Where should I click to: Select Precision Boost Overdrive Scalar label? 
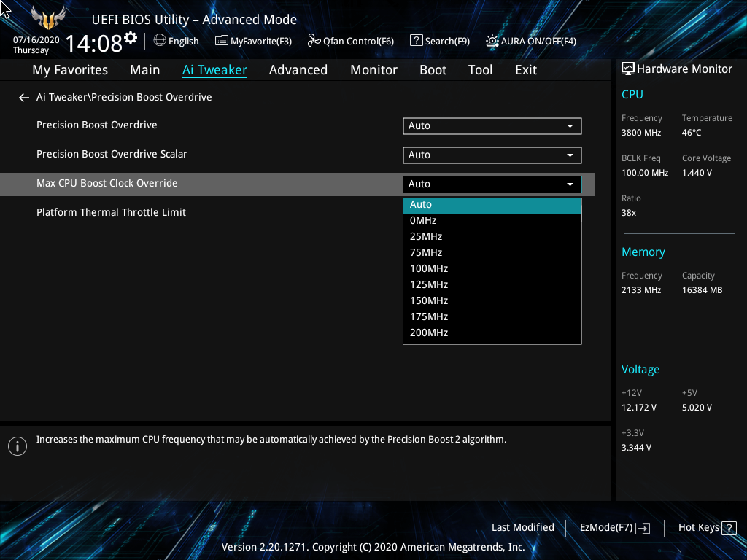[x=112, y=154]
